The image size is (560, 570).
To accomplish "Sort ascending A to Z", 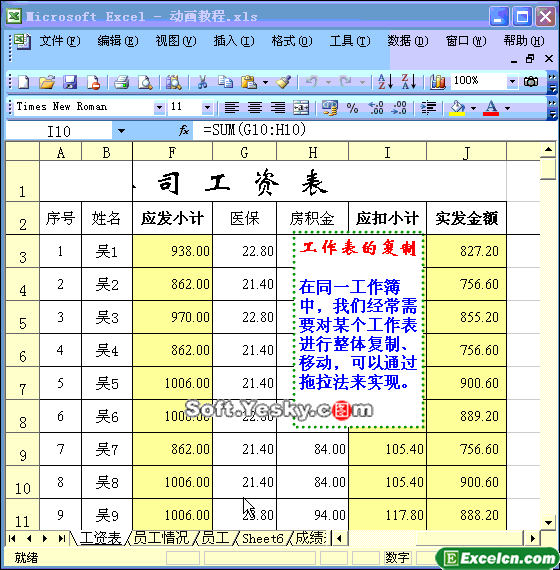I will tap(385, 82).
